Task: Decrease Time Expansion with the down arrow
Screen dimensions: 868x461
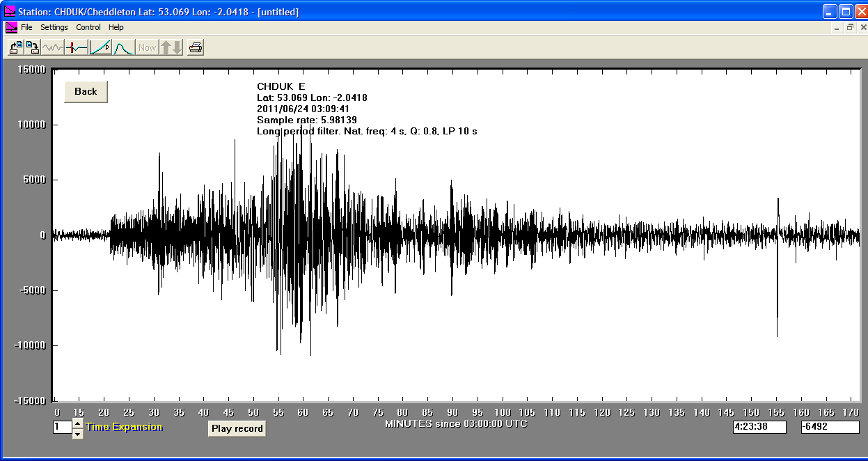Action: (78, 433)
